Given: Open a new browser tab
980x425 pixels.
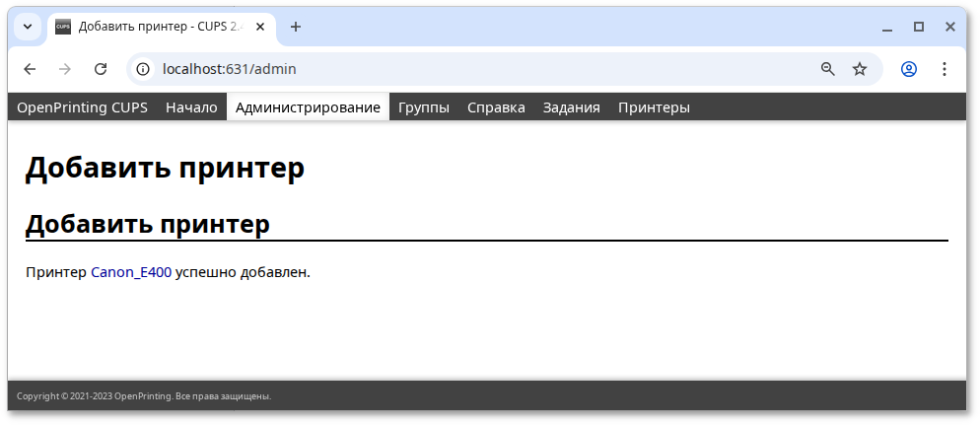Looking at the screenshot, I should (296, 27).
